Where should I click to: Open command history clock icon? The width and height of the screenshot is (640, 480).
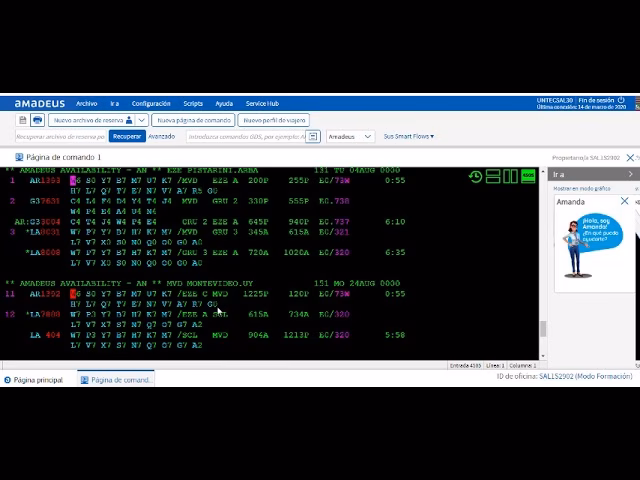coord(475,177)
